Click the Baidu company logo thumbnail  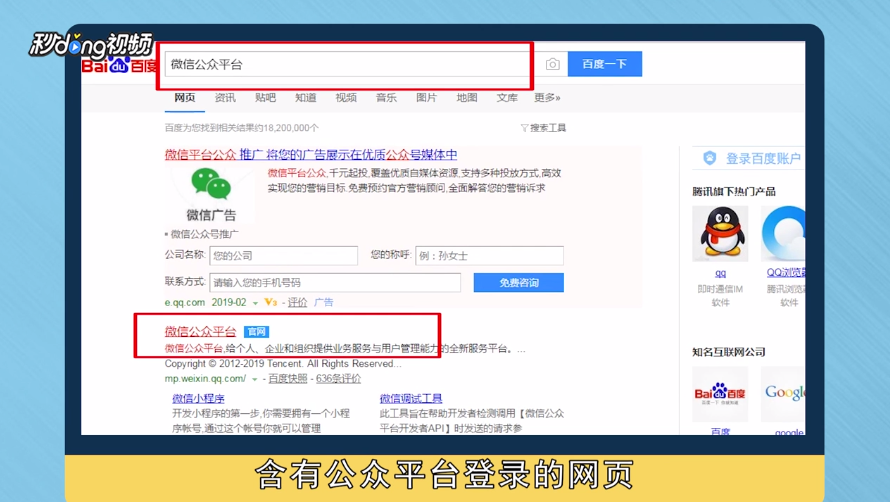720,394
